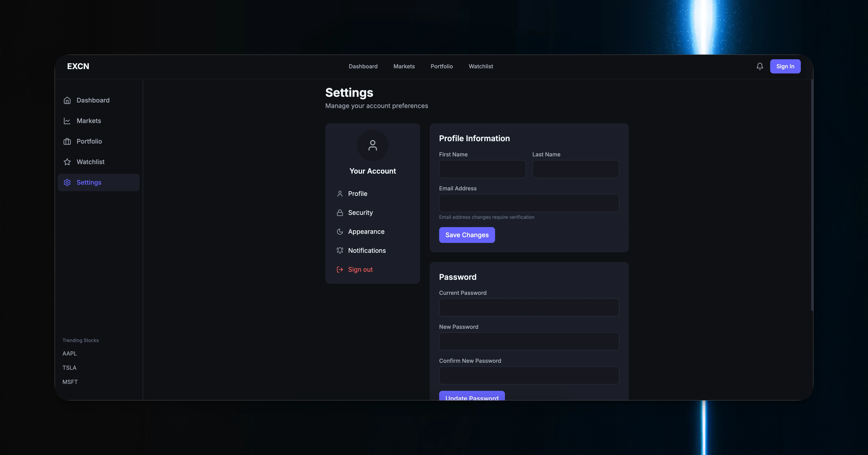Select Markets label in the sidebar

(89, 121)
